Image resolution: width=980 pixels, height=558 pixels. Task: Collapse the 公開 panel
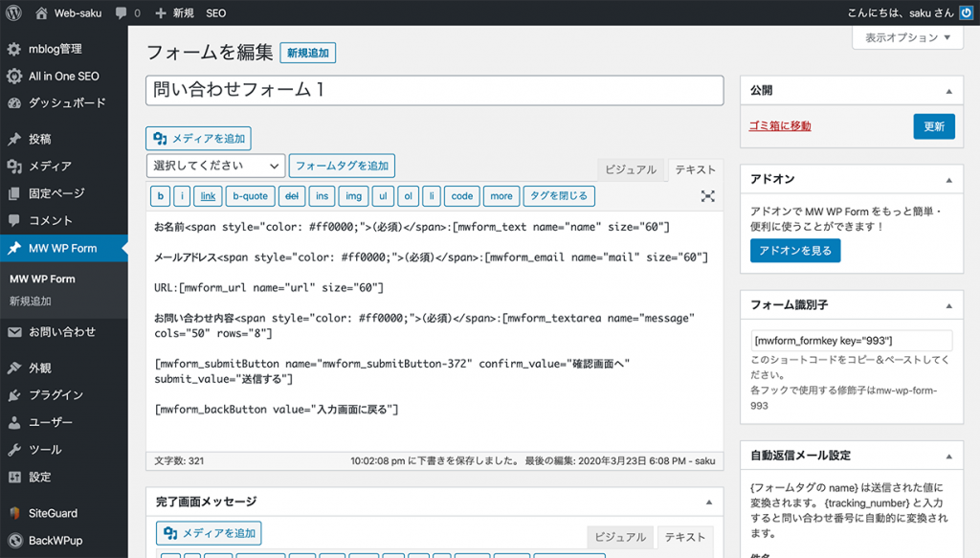click(x=951, y=90)
